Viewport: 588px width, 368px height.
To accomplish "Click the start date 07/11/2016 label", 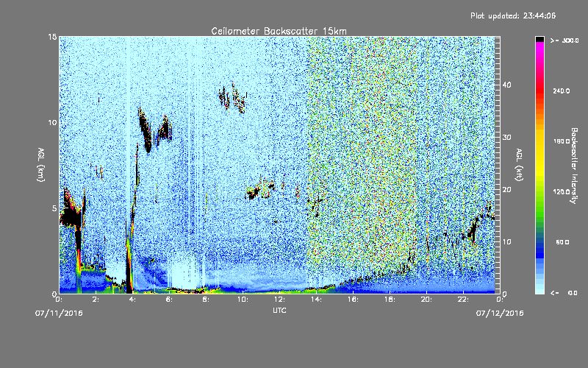I will (59, 314).
